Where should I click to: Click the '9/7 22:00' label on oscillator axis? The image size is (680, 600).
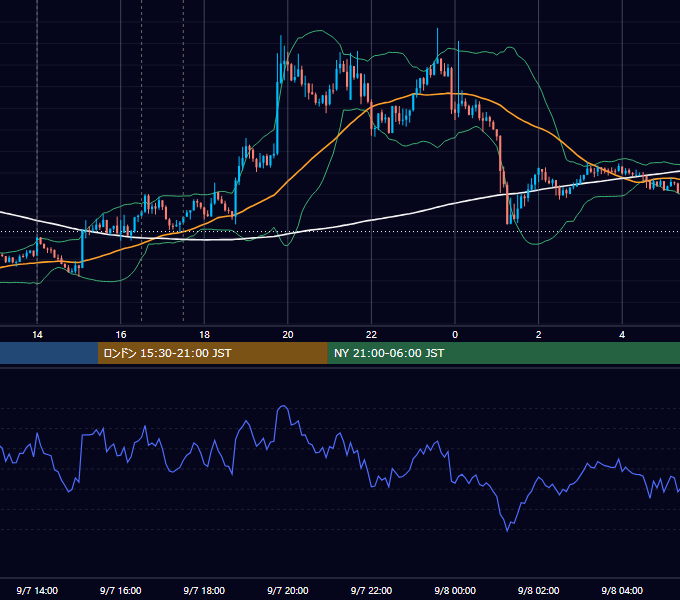371,590
